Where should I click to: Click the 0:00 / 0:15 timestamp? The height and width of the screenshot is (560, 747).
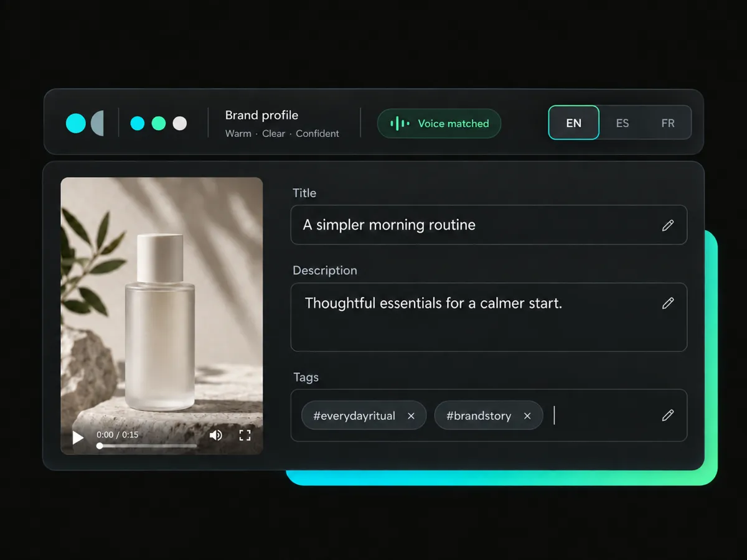[118, 435]
